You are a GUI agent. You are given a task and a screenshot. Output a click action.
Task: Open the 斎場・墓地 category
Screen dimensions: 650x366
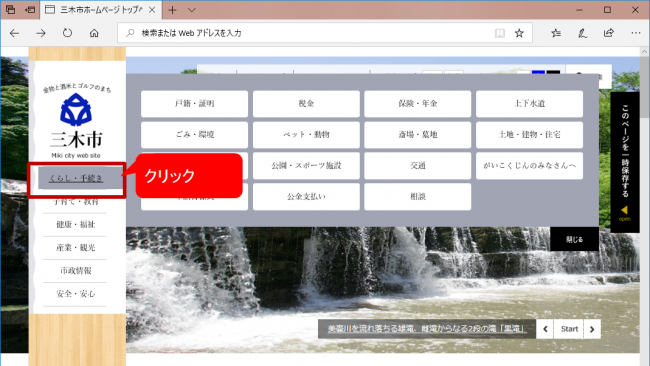pyautogui.click(x=418, y=135)
